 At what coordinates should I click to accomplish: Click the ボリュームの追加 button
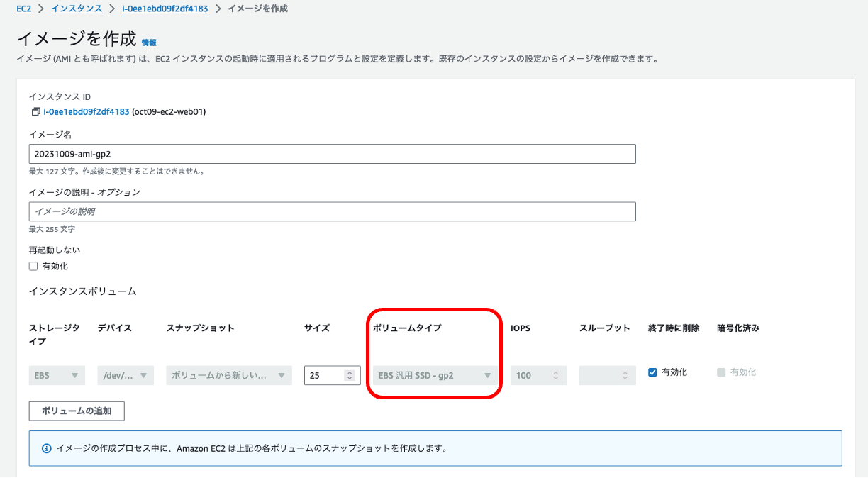pyautogui.click(x=75, y=411)
